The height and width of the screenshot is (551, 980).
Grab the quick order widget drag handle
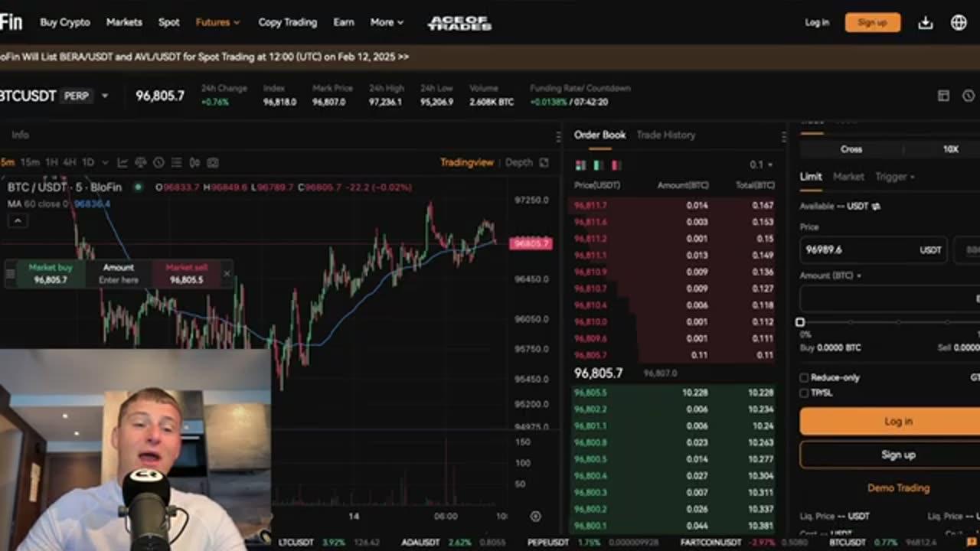click(x=11, y=273)
